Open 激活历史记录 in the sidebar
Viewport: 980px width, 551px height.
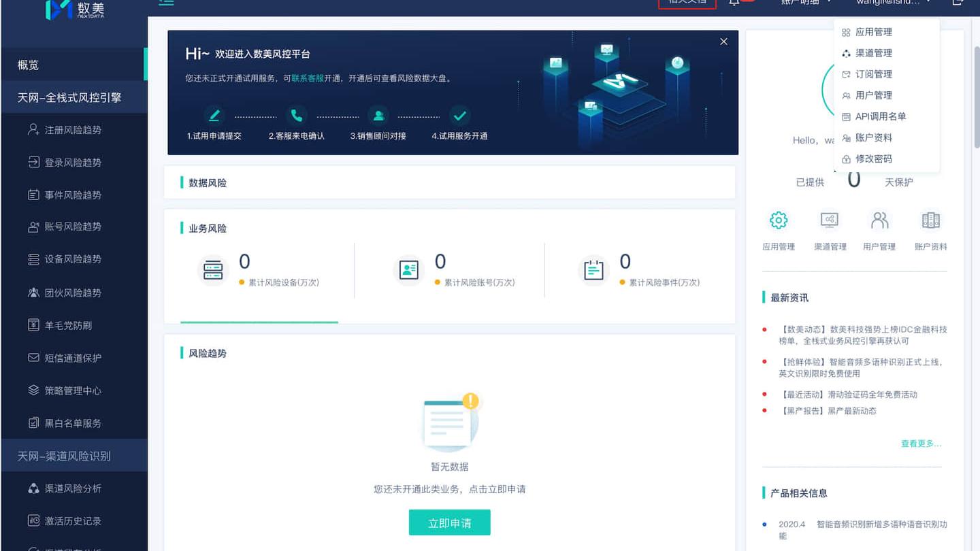73,521
